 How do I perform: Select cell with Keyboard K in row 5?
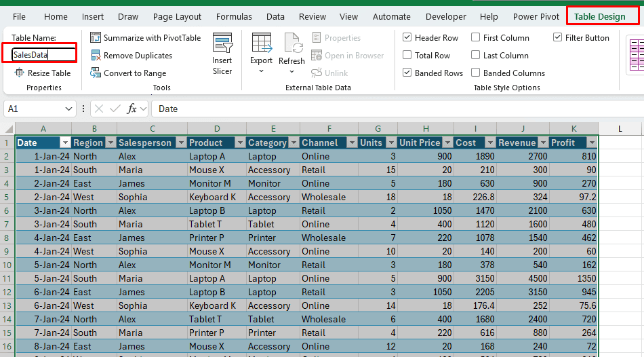pos(217,197)
